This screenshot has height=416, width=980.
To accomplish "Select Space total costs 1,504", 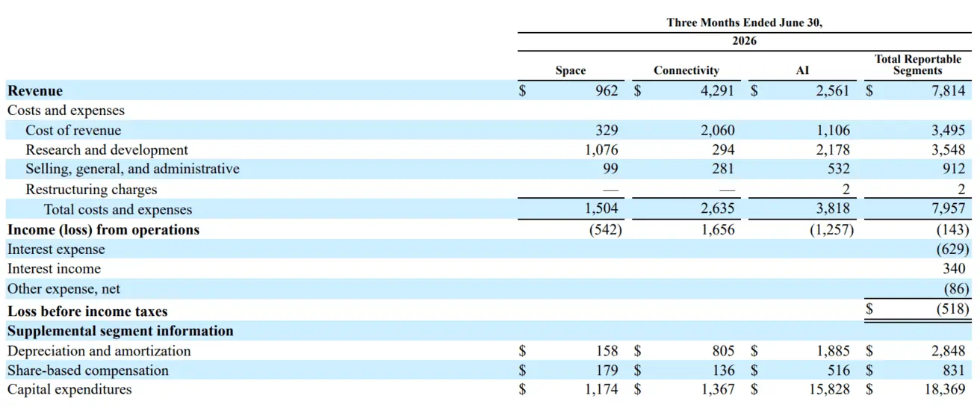I will point(601,210).
